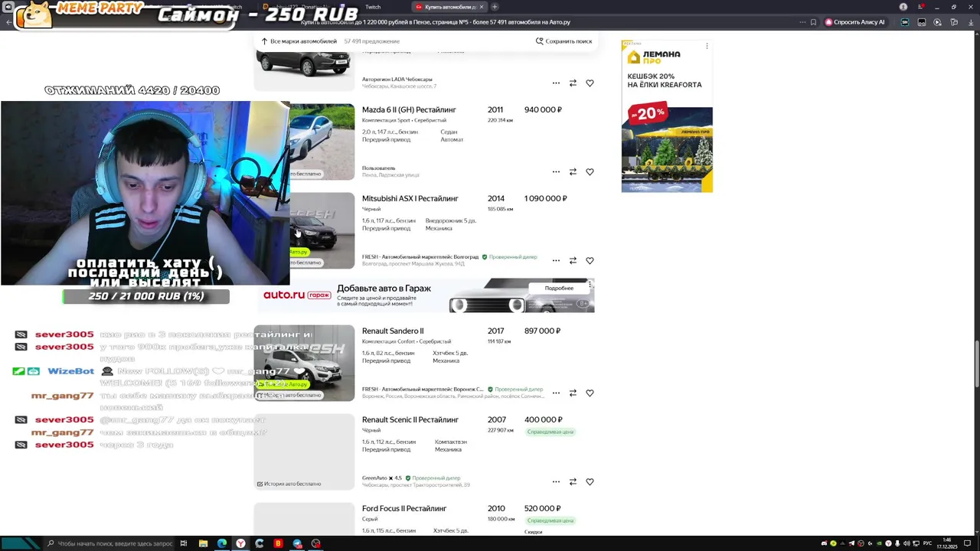Click price 1 090 000 ₽ of Mitsubishi ASX
The width and height of the screenshot is (980, 551).
[x=545, y=198]
